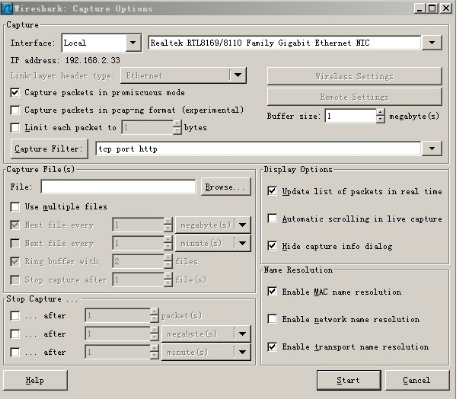
Task: Click the capture filter text field
Action: click(258, 149)
